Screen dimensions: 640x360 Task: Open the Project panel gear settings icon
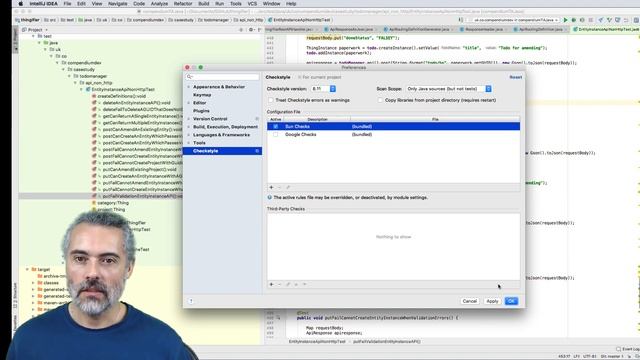(x=251, y=30)
